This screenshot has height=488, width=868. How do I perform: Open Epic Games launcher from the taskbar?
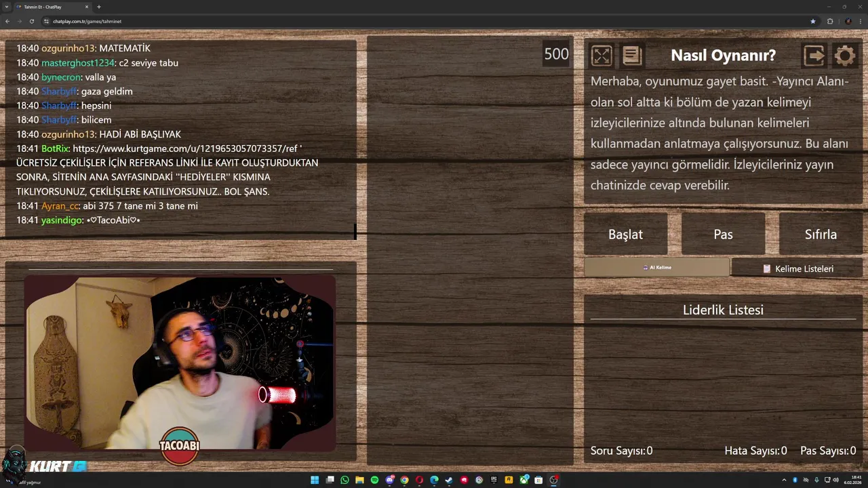tap(494, 480)
